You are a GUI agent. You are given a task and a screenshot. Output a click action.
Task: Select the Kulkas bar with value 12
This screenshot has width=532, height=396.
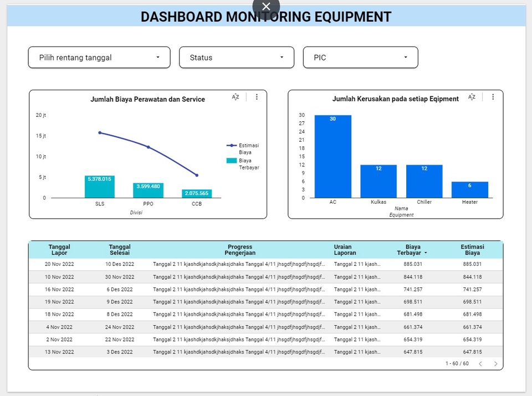coord(378,182)
